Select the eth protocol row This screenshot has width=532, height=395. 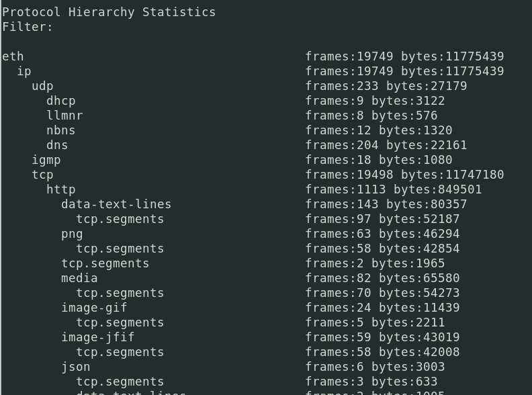point(13,56)
